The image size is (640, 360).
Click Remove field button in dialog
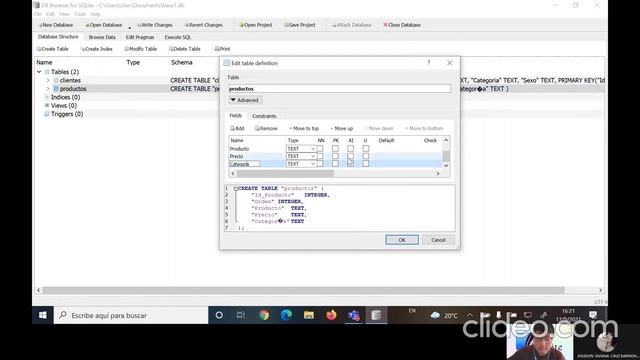pos(266,128)
